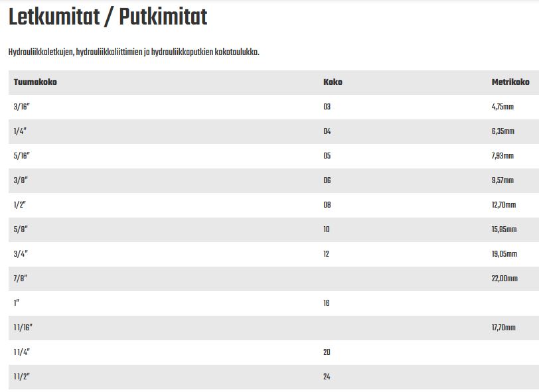Select the 3/16" inch size cell
This screenshot has width=539, height=392.
(22, 107)
